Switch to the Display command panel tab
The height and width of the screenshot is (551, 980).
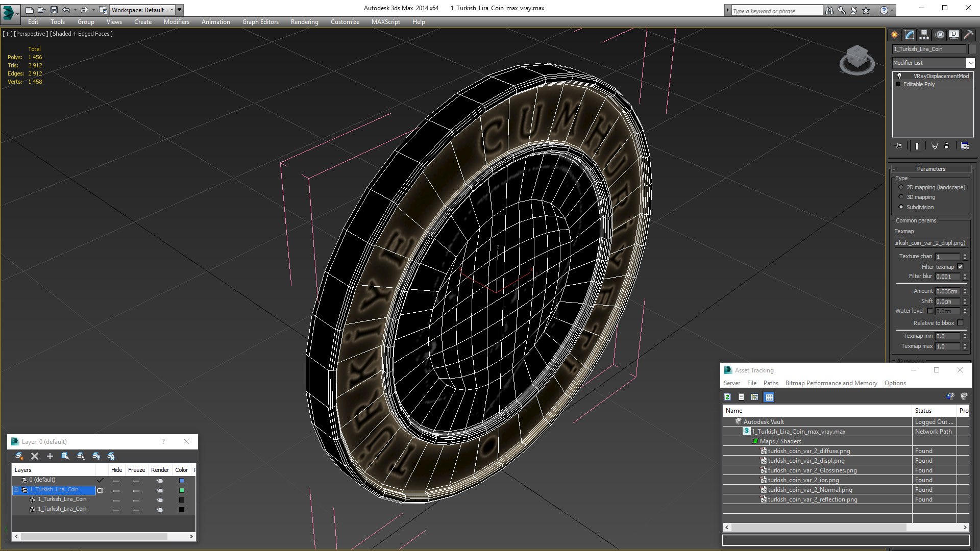(954, 35)
